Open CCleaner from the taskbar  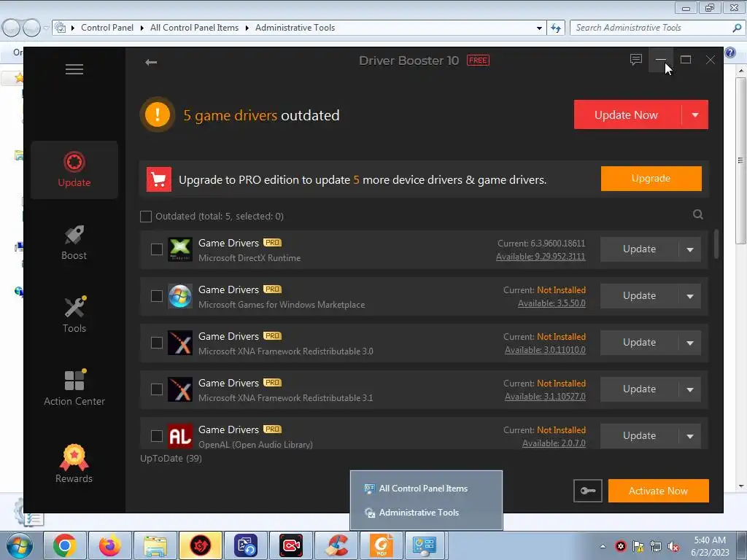click(336, 545)
